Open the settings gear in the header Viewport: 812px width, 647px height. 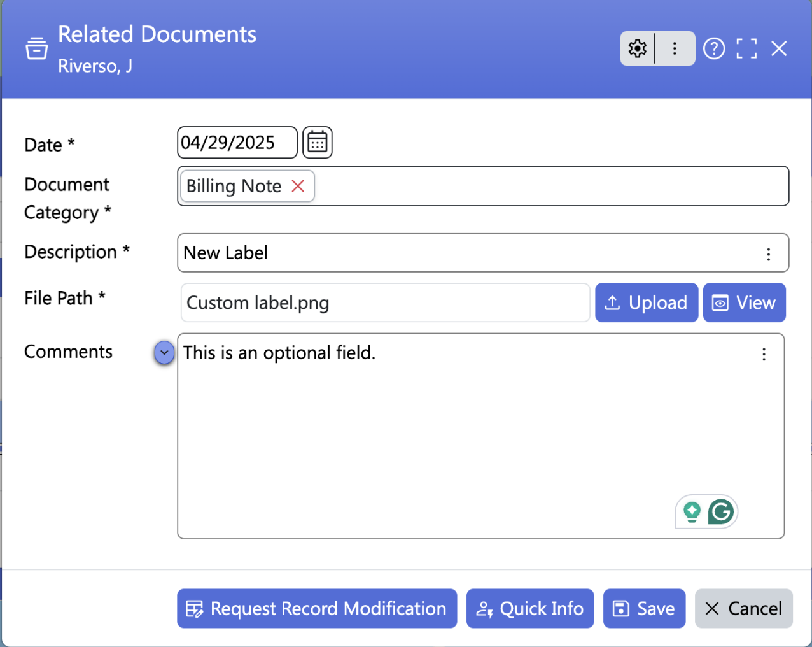(x=637, y=48)
